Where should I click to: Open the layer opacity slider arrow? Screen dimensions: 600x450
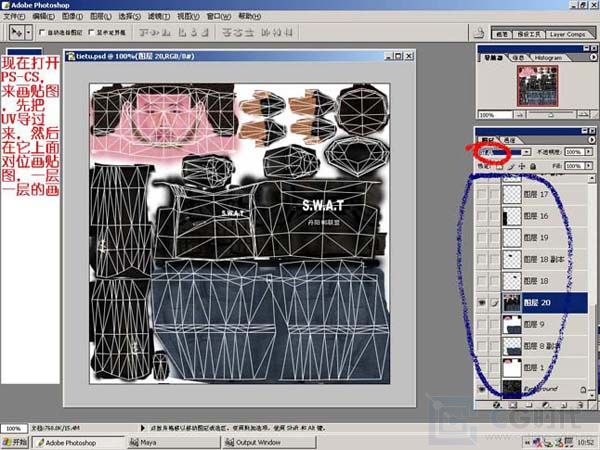(590, 152)
